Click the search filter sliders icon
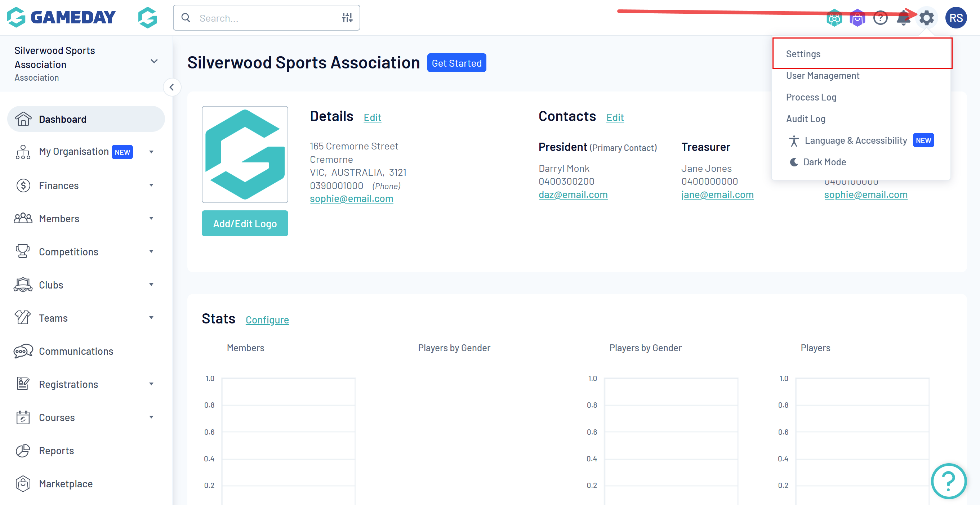 347,18
